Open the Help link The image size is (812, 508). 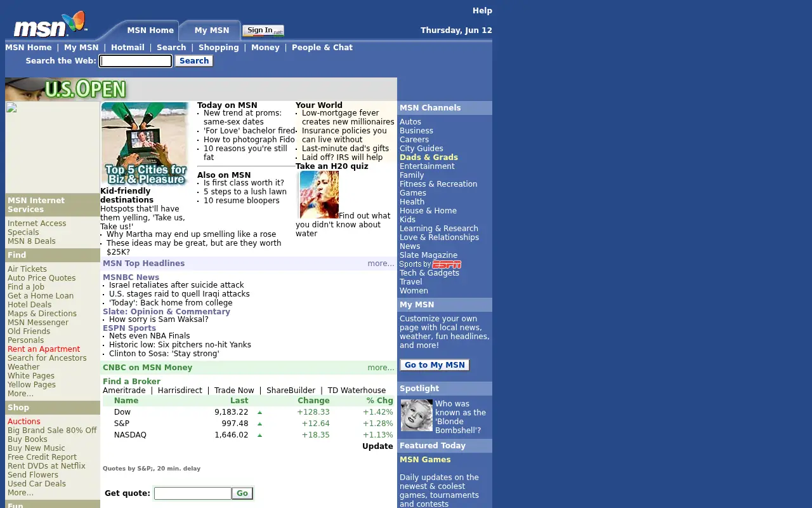point(482,11)
